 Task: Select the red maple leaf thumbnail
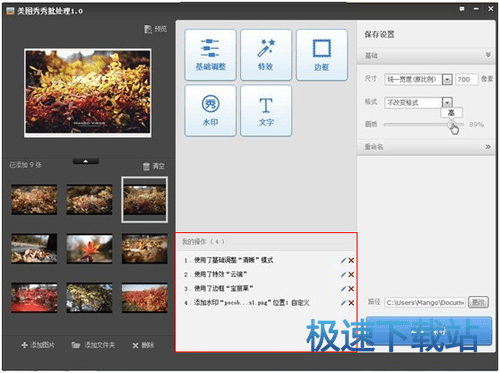coord(89,249)
